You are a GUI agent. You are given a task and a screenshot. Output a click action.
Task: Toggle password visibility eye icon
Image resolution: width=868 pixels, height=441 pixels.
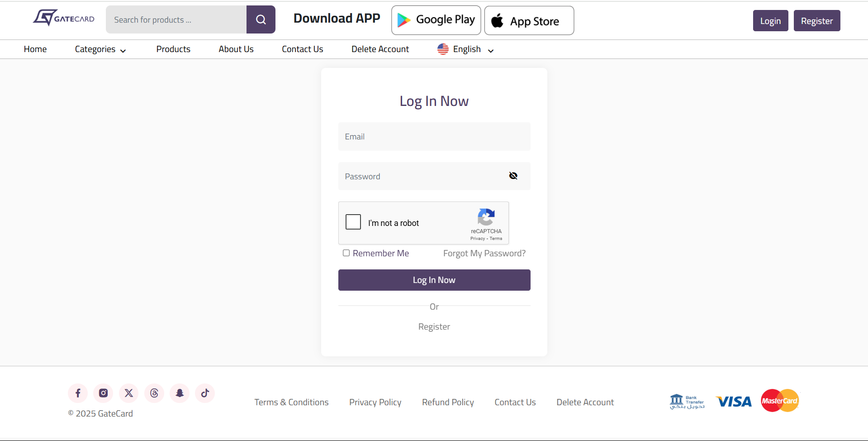pyautogui.click(x=513, y=176)
